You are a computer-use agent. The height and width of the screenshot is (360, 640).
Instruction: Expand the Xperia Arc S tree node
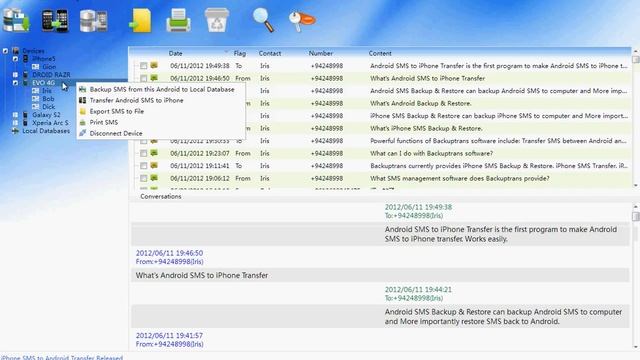[x=15, y=123]
